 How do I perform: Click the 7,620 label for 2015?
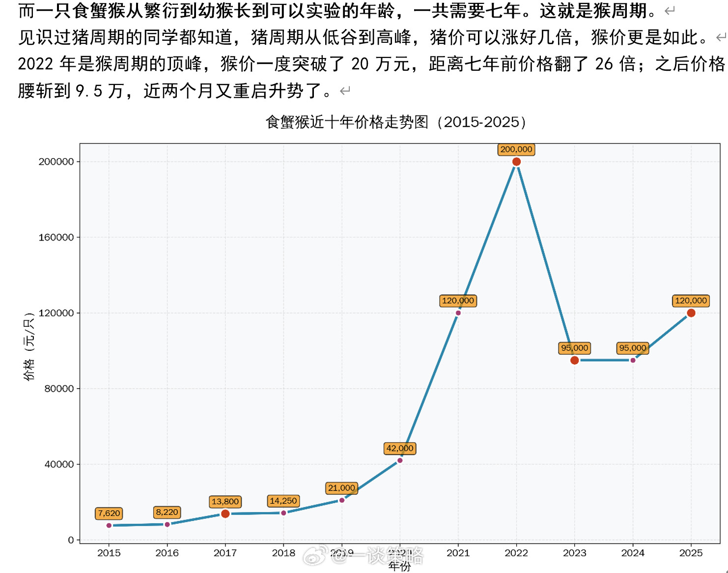[x=109, y=514]
